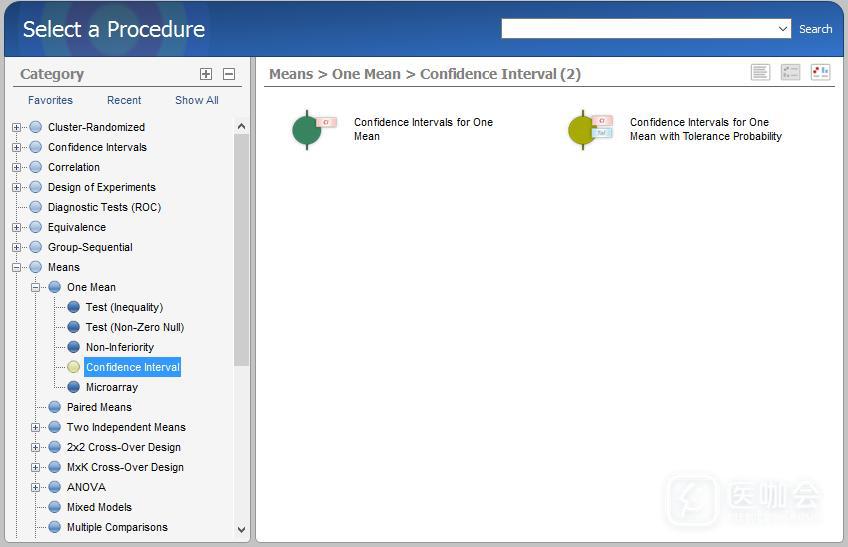Image resolution: width=848 pixels, height=547 pixels.
Task: Open the Recent tab
Action: click(124, 100)
